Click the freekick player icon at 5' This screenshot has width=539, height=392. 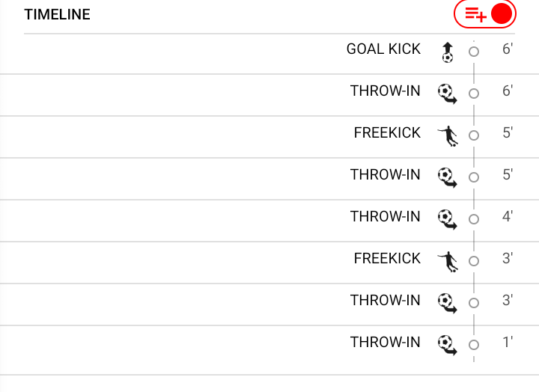[447, 135]
